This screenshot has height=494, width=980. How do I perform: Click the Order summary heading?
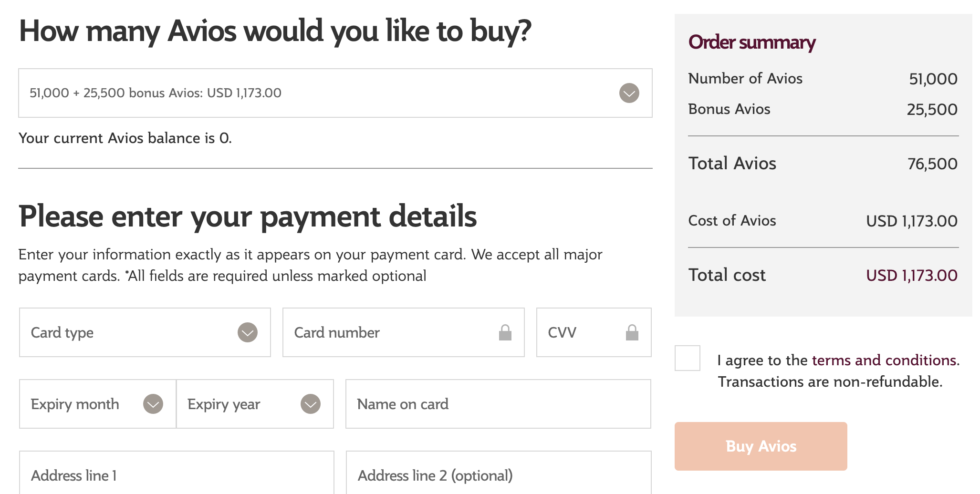coord(751,42)
